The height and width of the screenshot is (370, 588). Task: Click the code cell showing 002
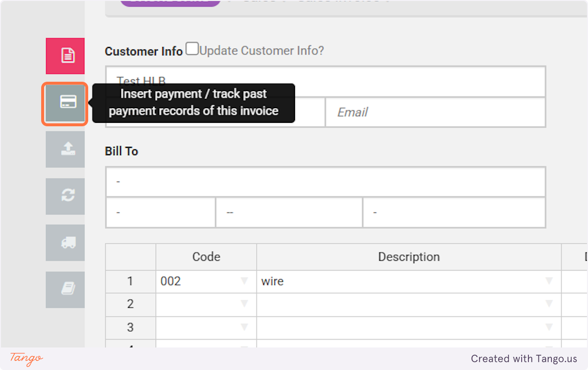pyautogui.click(x=206, y=281)
